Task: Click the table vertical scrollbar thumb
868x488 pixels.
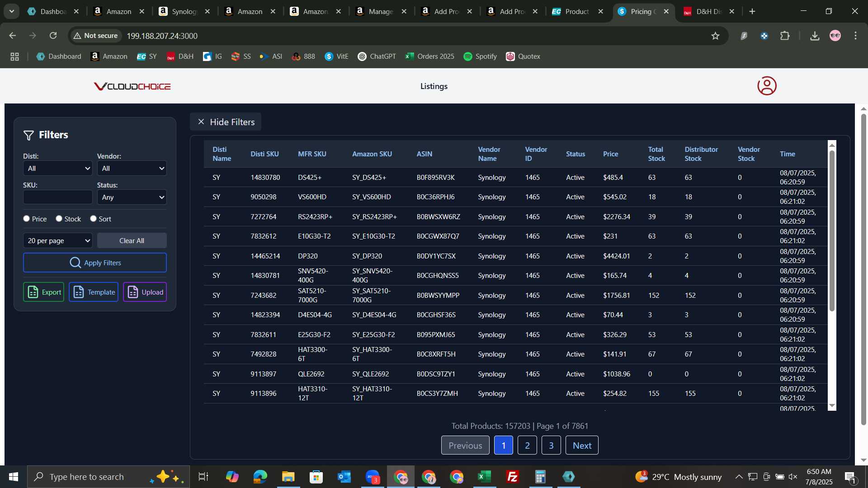Action: [832, 230]
